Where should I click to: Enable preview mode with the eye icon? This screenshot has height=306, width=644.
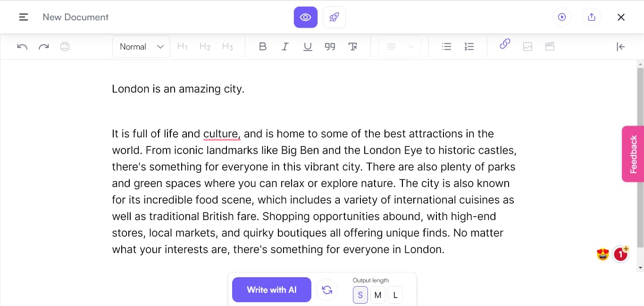305,17
